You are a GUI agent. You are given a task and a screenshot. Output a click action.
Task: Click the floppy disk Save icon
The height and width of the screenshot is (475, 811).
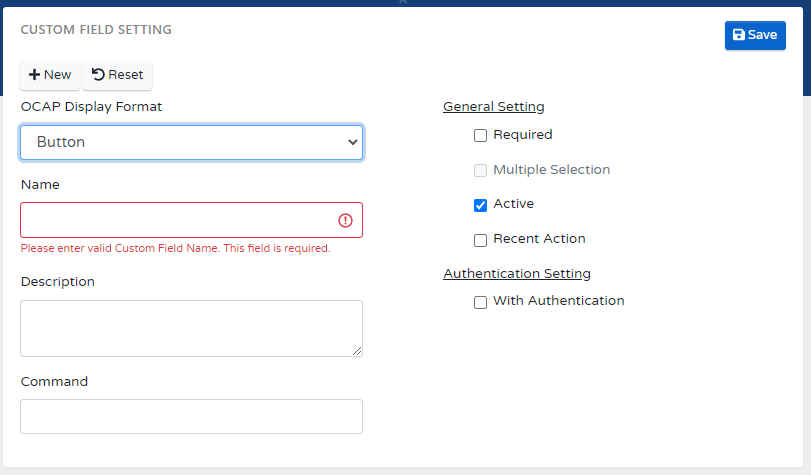[738, 35]
